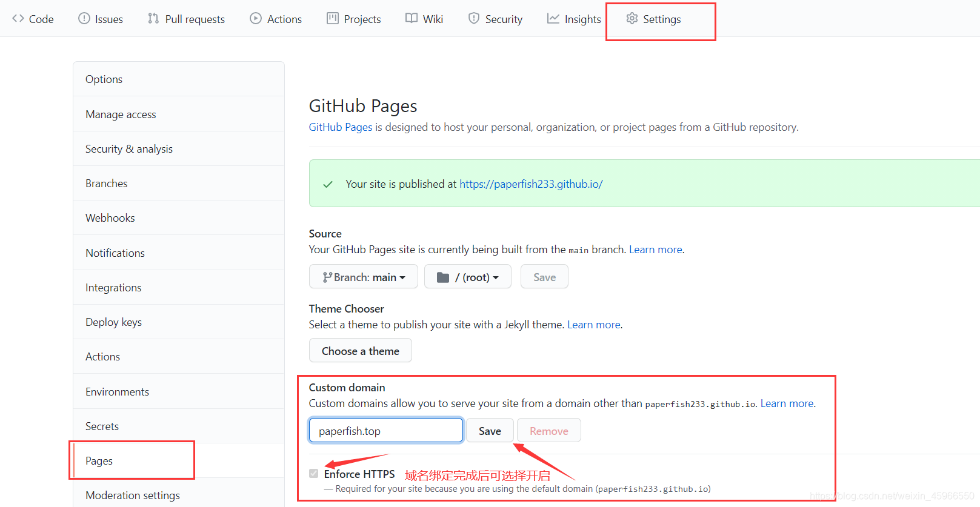
Task: Click the Pull requests branch icon
Action: [x=153, y=19]
